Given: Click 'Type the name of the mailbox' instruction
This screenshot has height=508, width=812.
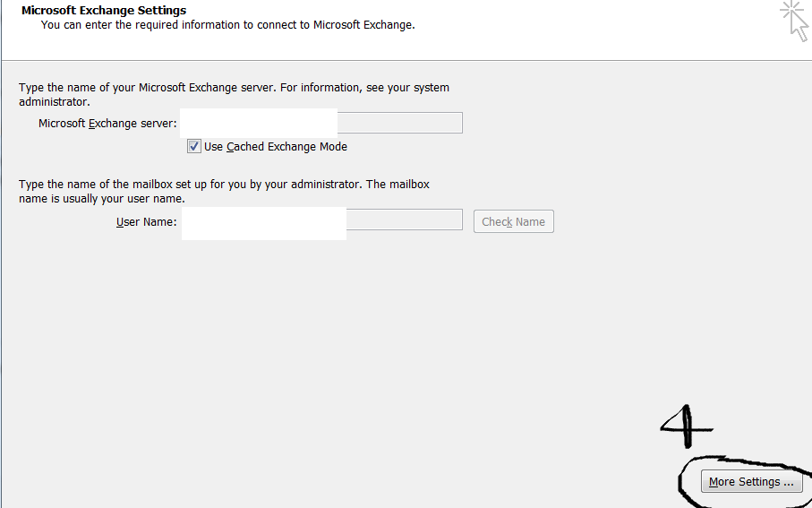Looking at the screenshot, I should (224, 191).
